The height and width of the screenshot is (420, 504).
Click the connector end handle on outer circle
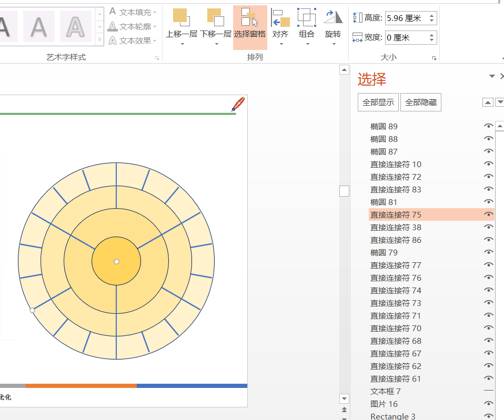point(32,310)
